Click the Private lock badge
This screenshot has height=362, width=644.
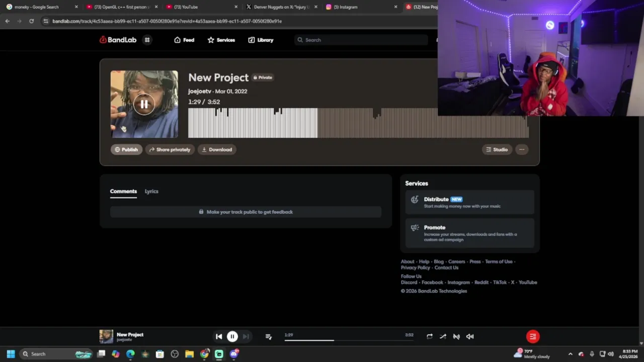click(x=263, y=77)
